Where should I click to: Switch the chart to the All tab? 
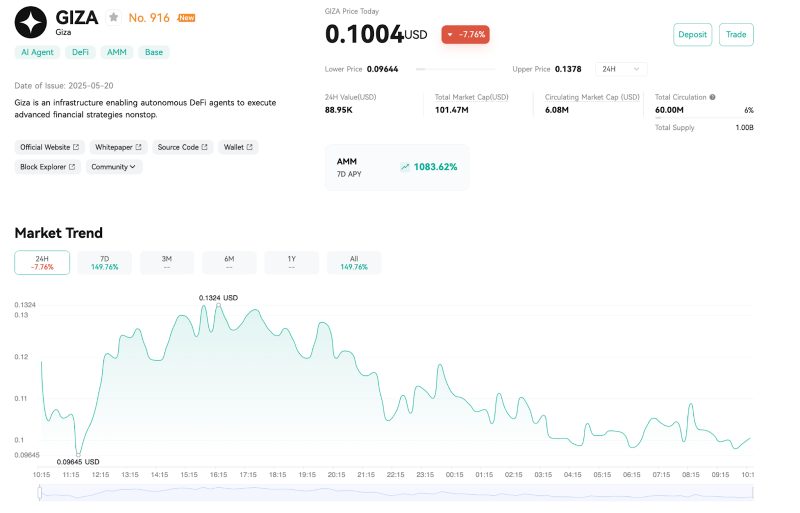354,263
